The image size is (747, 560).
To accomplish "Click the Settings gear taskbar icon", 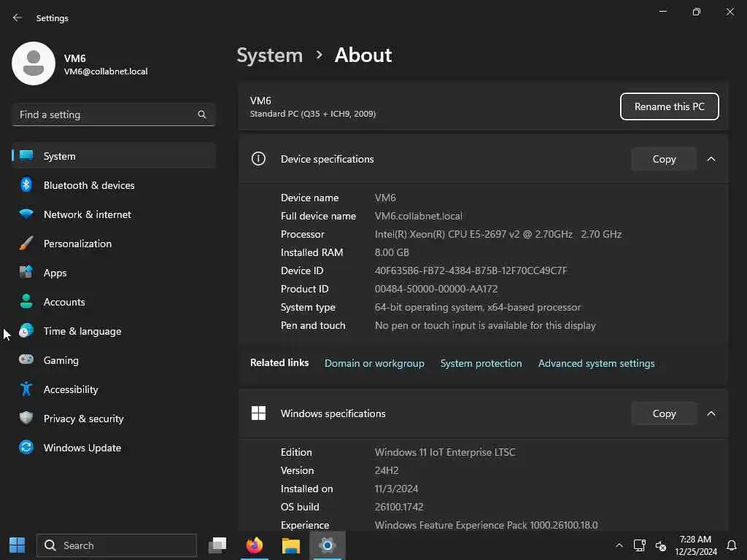I will click(x=328, y=545).
